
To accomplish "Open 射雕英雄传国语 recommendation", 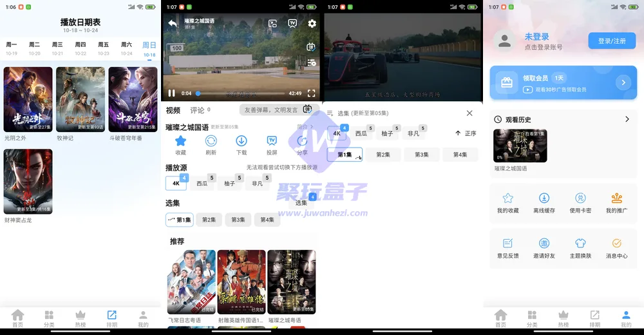I will (x=241, y=282).
